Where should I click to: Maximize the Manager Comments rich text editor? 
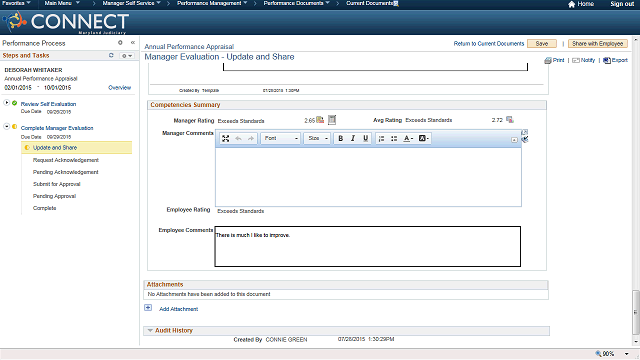(225, 138)
